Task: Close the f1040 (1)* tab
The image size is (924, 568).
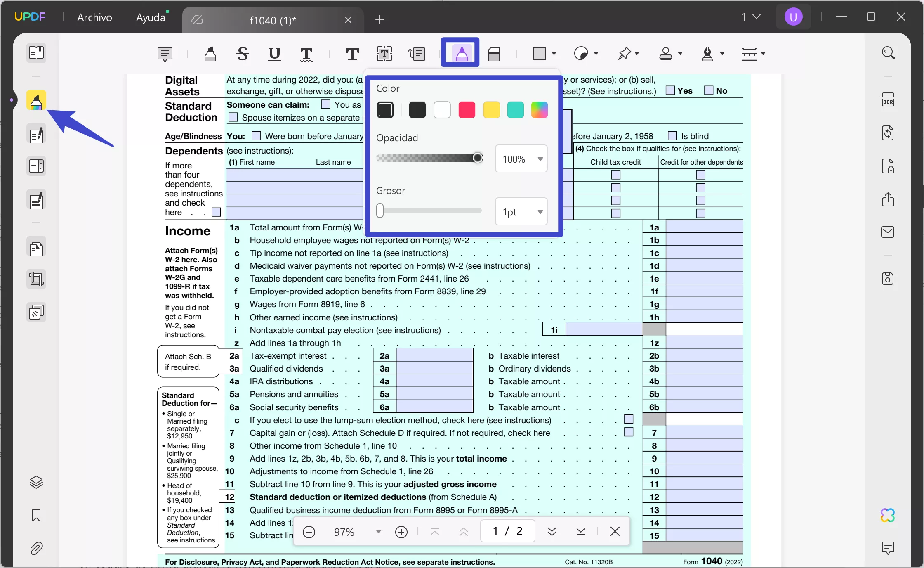Action: pyautogui.click(x=348, y=20)
